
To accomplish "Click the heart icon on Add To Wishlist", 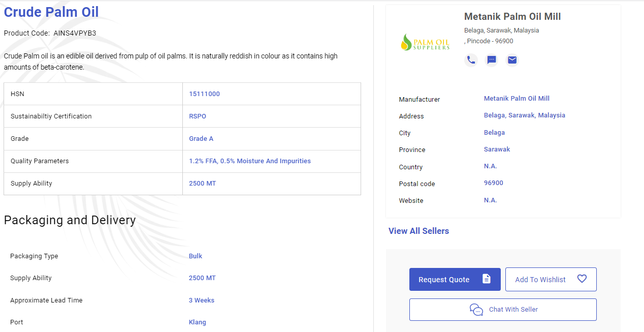I will [582, 279].
